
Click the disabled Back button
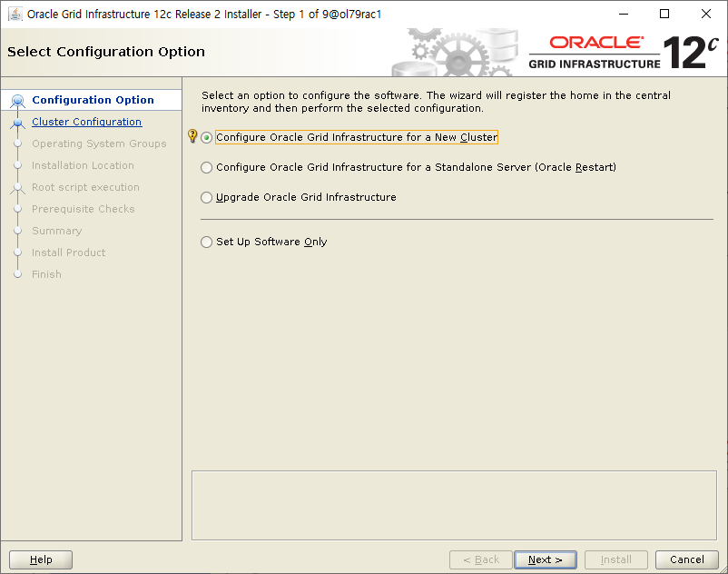481,559
